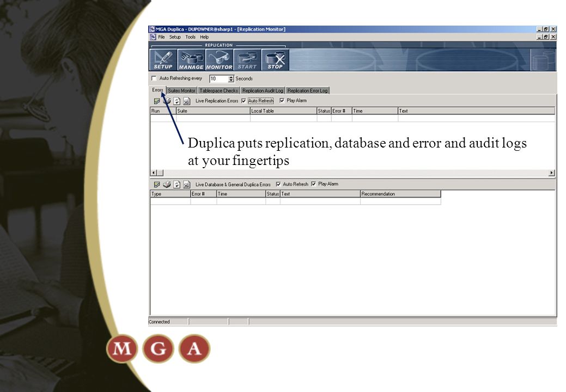
Task: Click the Suite column header
Action: pyautogui.click(x=213, y=111)
